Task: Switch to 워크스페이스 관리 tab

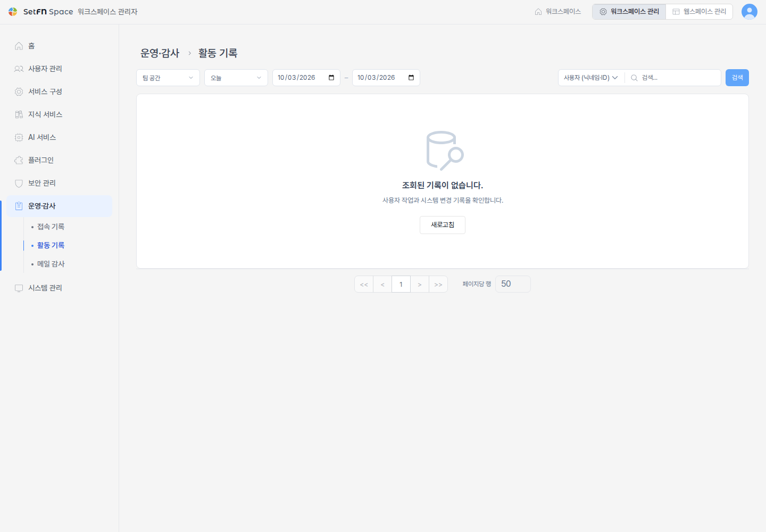Action: pyautogui.click(x=629, y=12)
